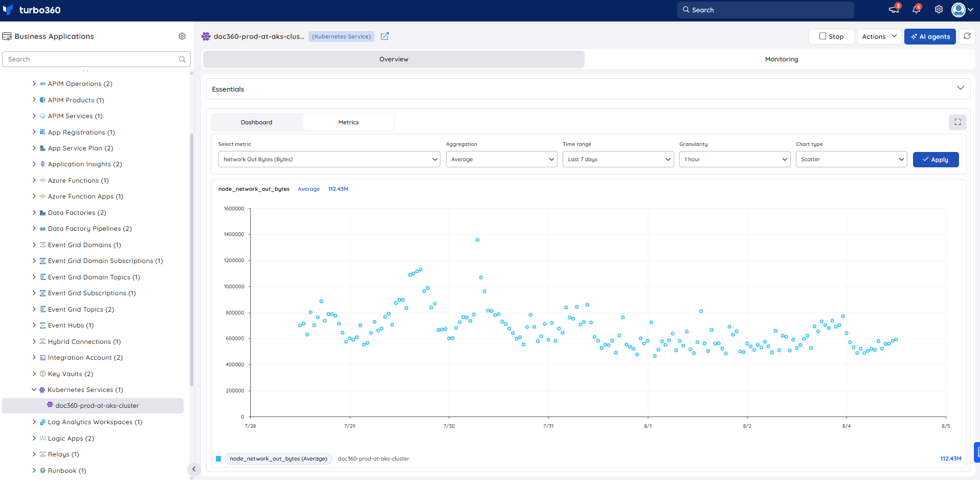
Task: Expand the chart to fullscreen
Action: (x=957, y=122)
